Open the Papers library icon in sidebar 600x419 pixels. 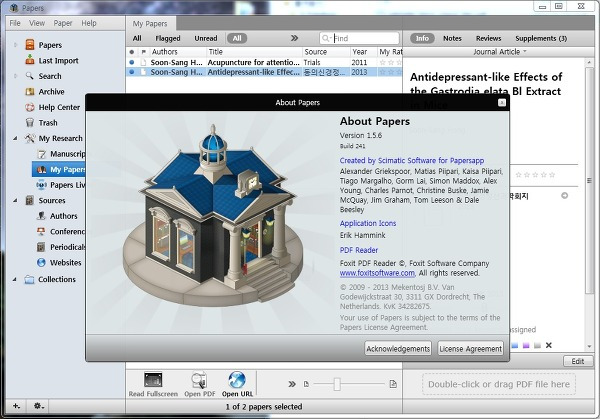click(30, 45)
